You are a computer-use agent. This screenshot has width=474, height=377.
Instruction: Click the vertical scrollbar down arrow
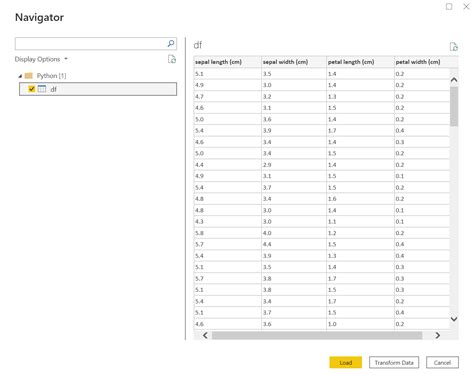tap(454, 319)
